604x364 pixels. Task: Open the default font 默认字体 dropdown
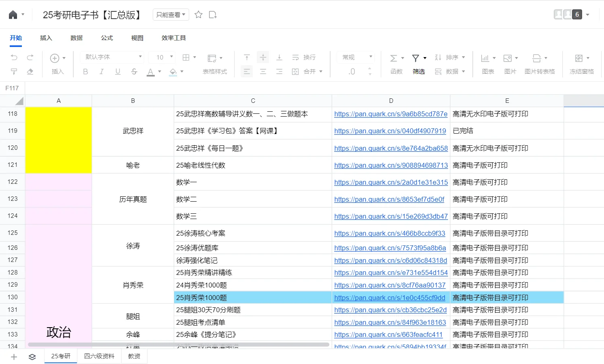(x=112, y=57)
